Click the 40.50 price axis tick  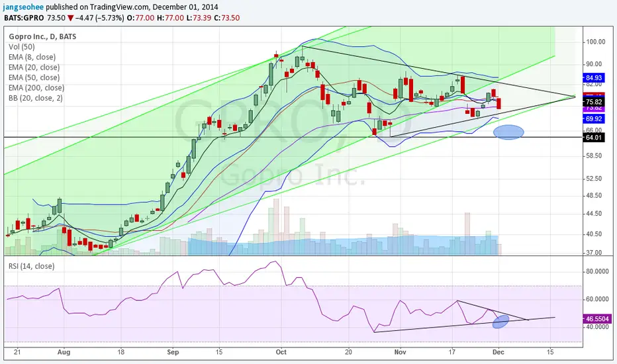click(x=594, y=234)
